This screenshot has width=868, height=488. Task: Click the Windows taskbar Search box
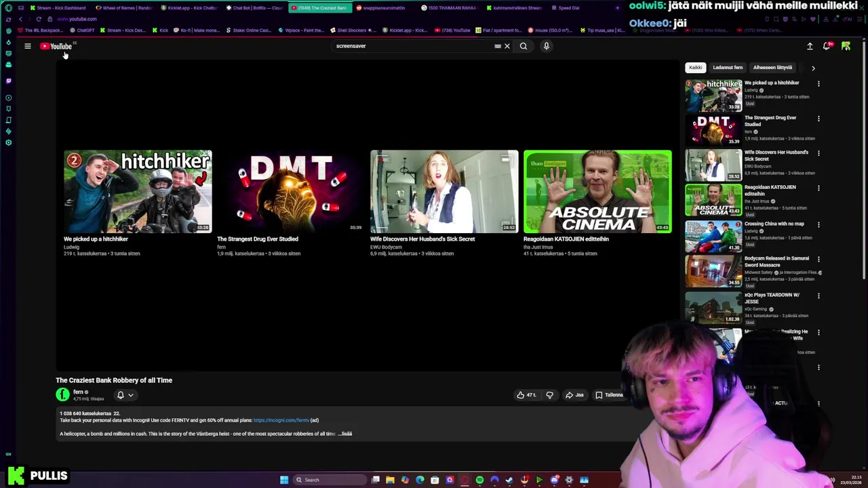click(x=329, y=480)
